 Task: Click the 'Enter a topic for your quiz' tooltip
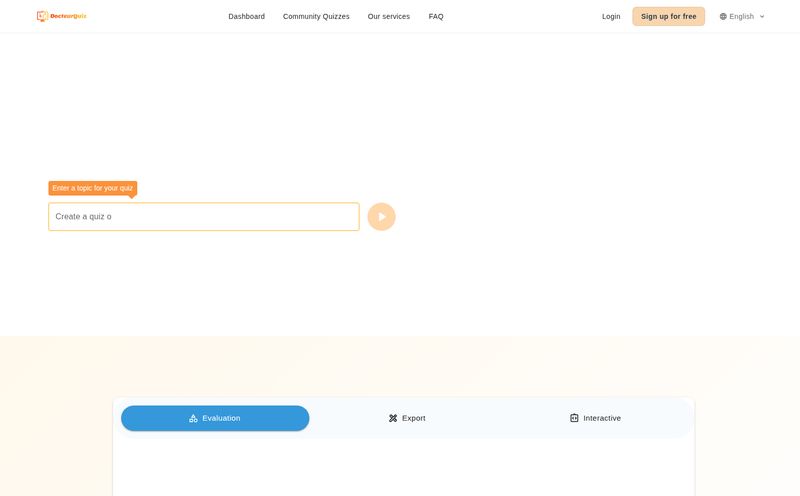[x=92, y=188]
